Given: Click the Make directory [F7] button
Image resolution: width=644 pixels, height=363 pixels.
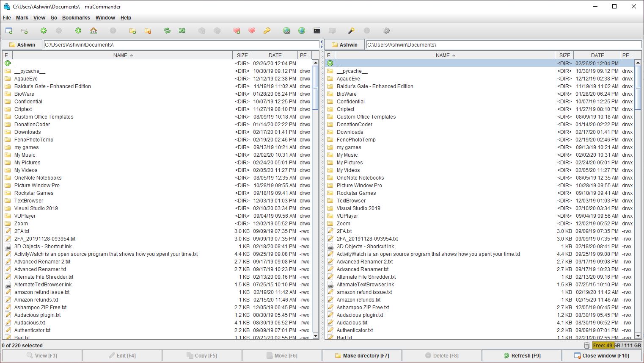Looking at the screenshot, I should (362, 356).
